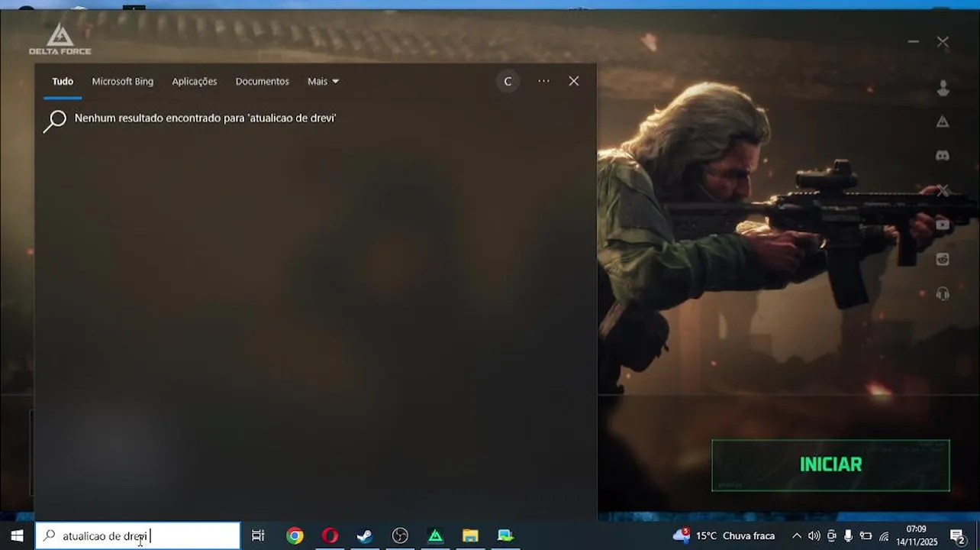Launch Google Chrome from the taskbar

click(295, 535)
